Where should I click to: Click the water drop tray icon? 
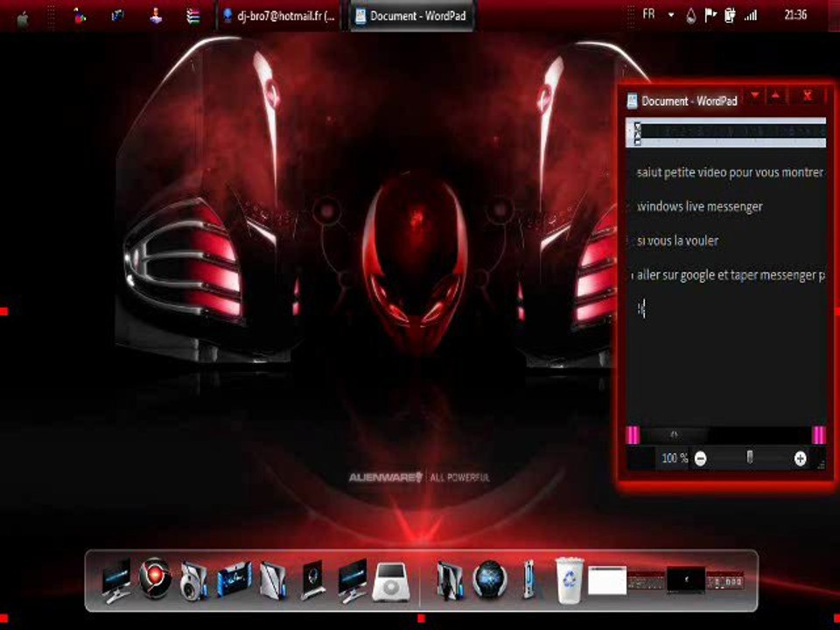(691, 16)
